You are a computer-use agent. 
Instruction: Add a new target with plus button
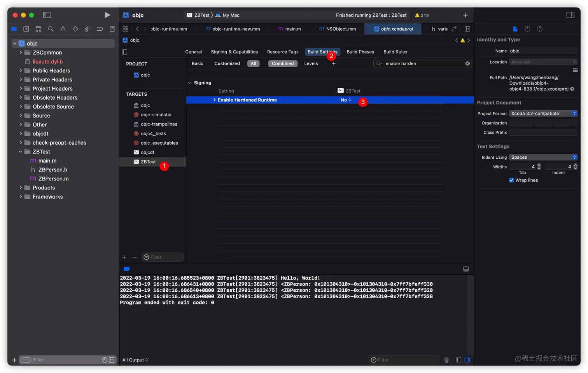[x=124, y=257]
